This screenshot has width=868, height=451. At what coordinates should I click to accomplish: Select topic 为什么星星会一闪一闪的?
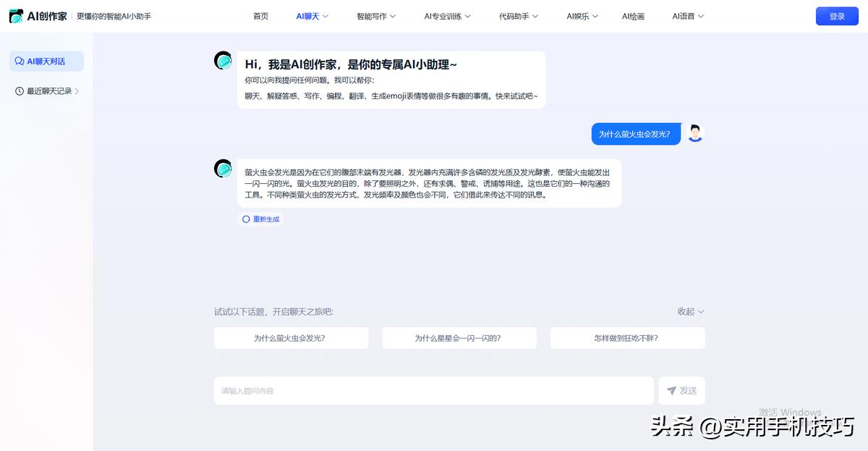pyautogui.click(x=459, y=337)
